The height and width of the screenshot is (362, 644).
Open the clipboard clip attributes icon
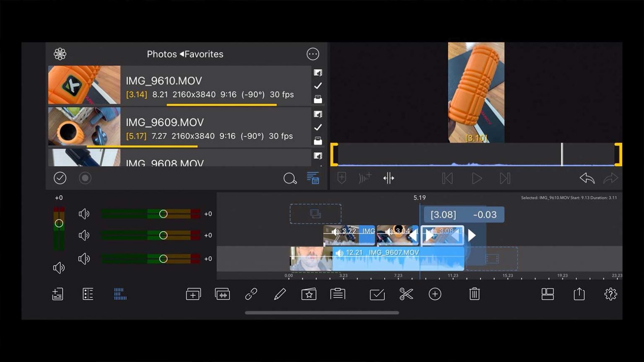[338, 294]
